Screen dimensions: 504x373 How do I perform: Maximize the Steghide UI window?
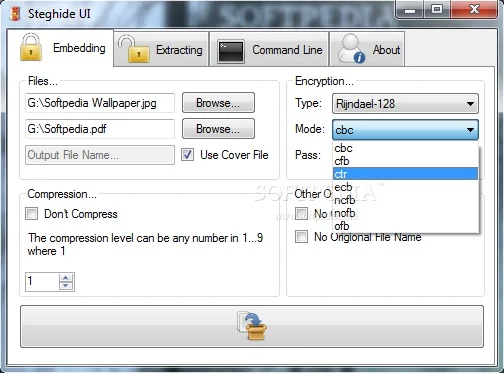[437, 10]
